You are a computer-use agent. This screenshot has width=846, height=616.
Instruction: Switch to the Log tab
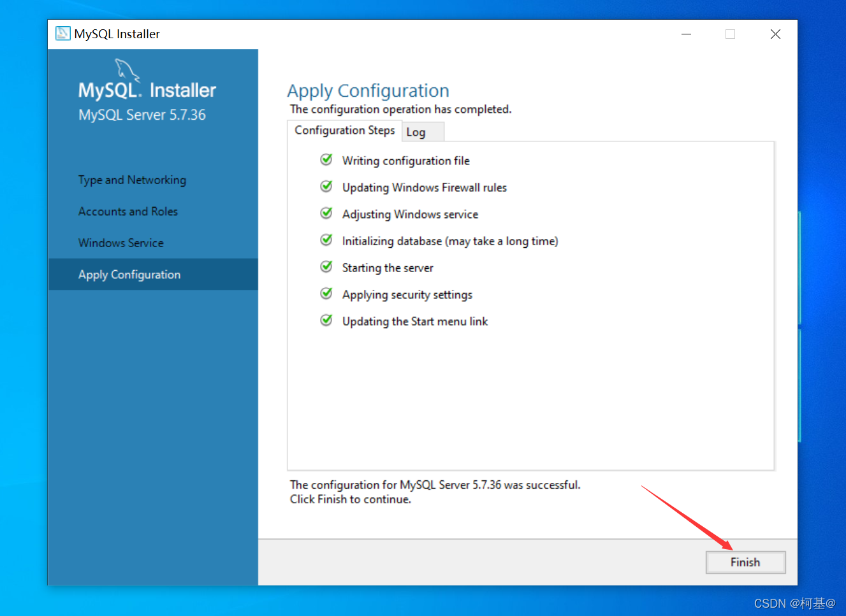pyautogui.click(x=423, y=132)
